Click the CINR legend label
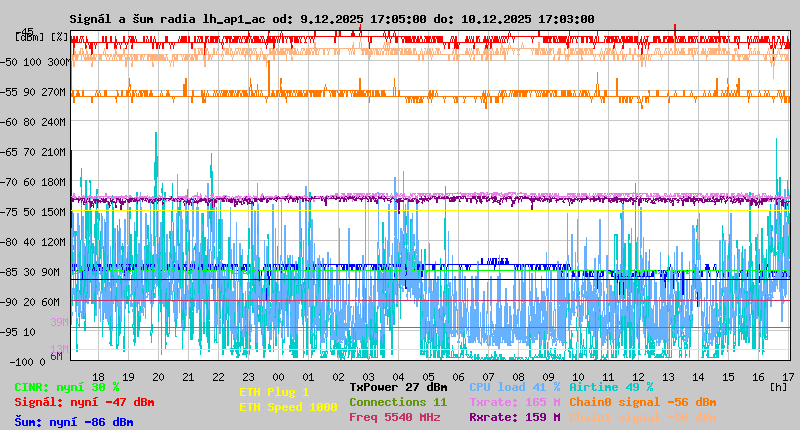 click(x=67, y=387)
